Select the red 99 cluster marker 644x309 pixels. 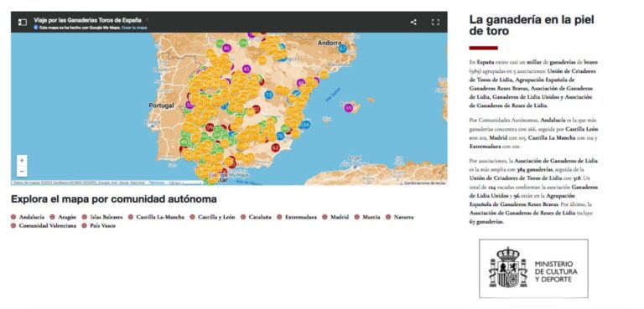[210, 126]
